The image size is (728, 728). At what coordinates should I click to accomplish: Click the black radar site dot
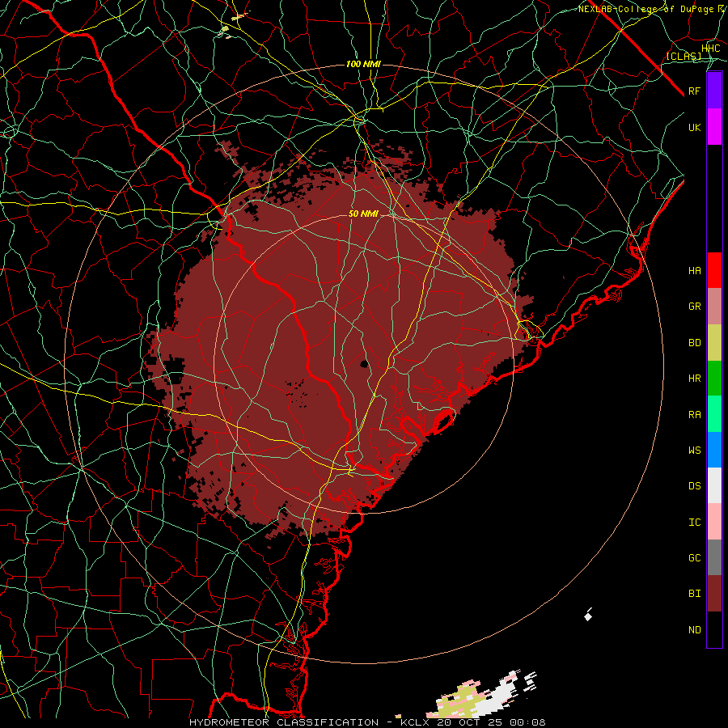click(365, 363)
